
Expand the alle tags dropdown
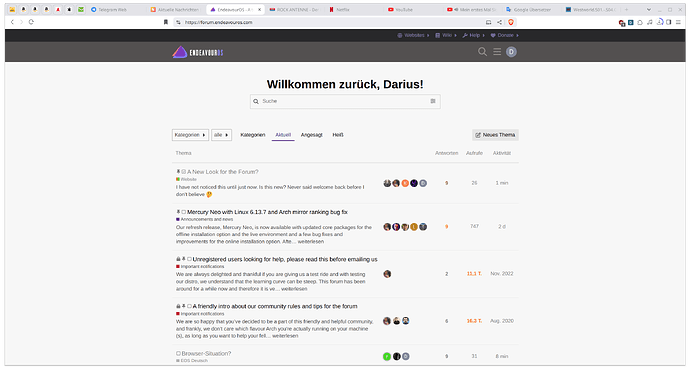click(x=221, y=135)
